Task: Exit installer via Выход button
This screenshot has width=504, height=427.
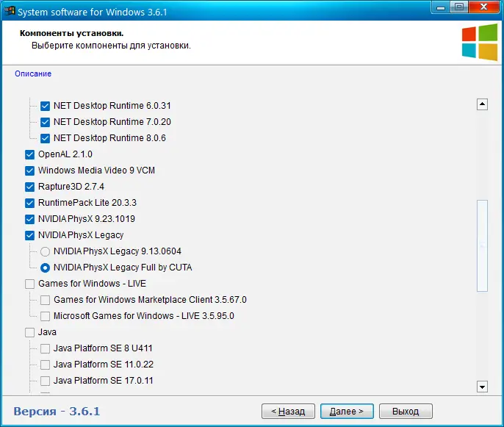Action: (x=406, y=412)
